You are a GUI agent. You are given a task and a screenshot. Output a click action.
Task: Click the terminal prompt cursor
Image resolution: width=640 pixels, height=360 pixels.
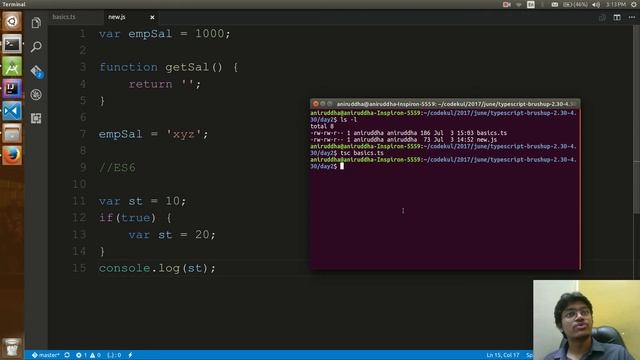(x=342, y=166)
